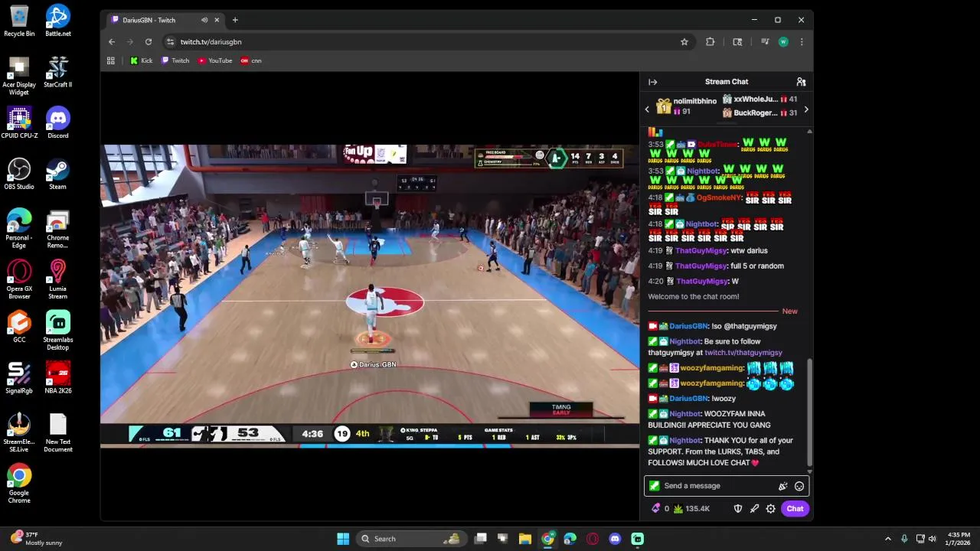Collapse the Stream Chat panel
Image resolution: width=980 pixels, height=551 pixels.
(652, 82)
